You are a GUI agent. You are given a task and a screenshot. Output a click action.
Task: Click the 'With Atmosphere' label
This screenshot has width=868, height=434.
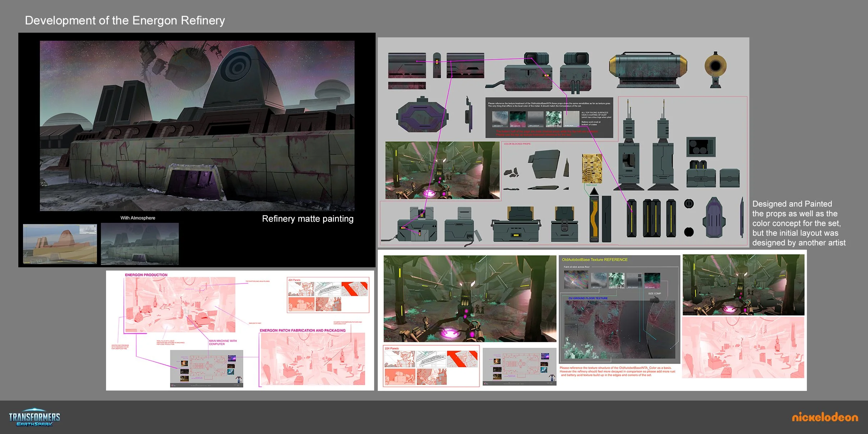point(138,218)
